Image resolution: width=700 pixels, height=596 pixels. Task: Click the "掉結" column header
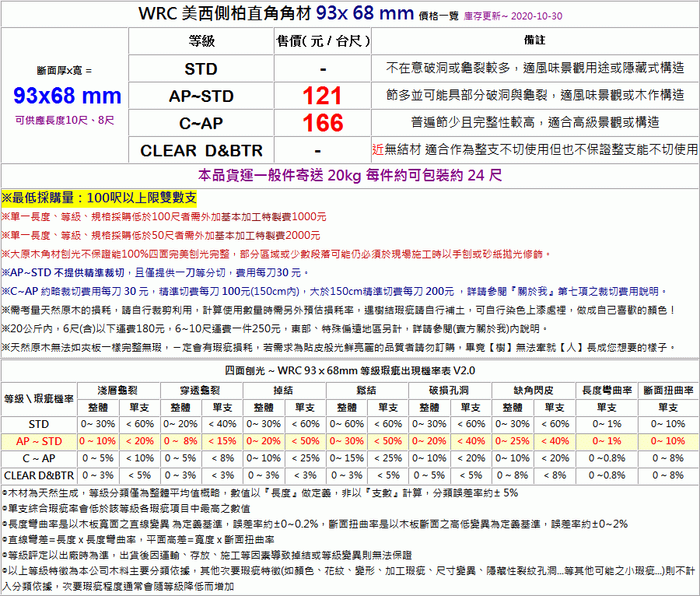point(283,391)
